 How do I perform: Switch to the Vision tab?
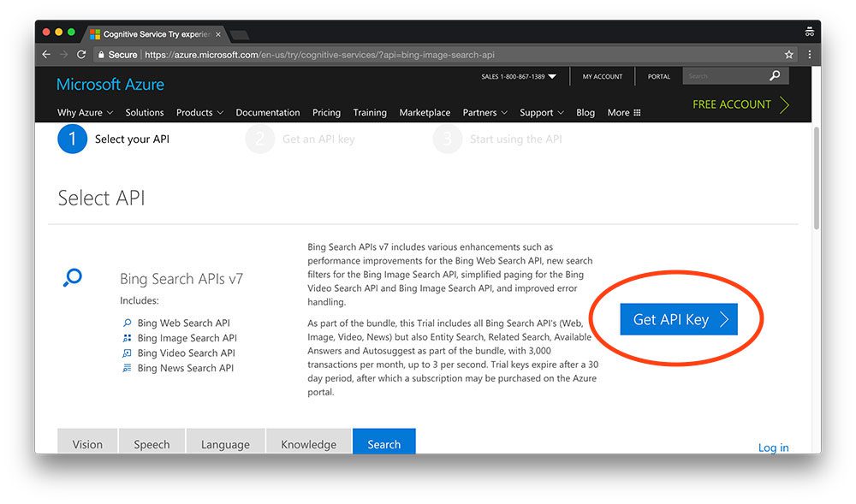coord(87,442)
